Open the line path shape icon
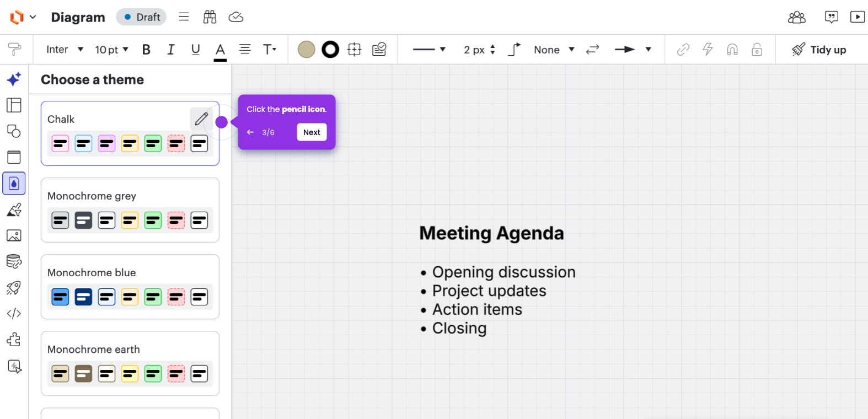 (x=514, y=50)
